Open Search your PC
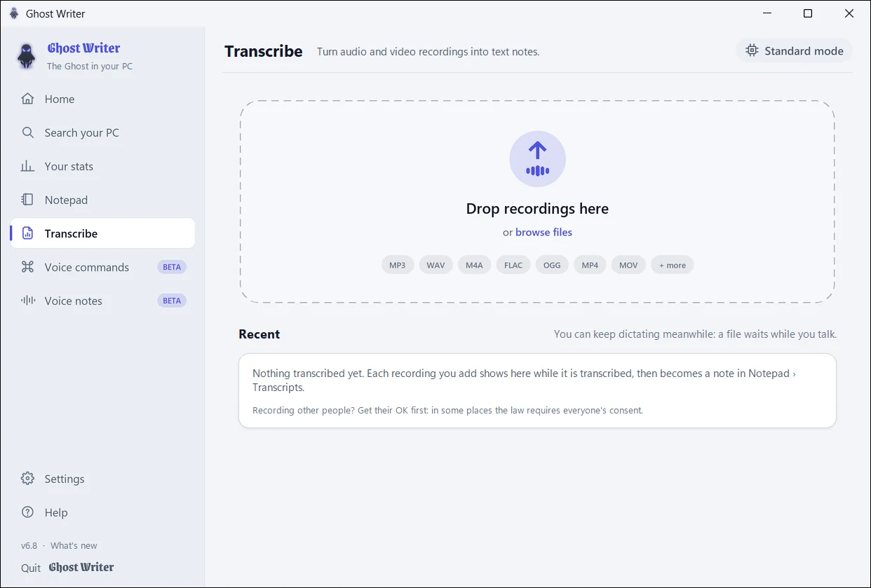This screenshot has width=871, height=588. point(102,132)
